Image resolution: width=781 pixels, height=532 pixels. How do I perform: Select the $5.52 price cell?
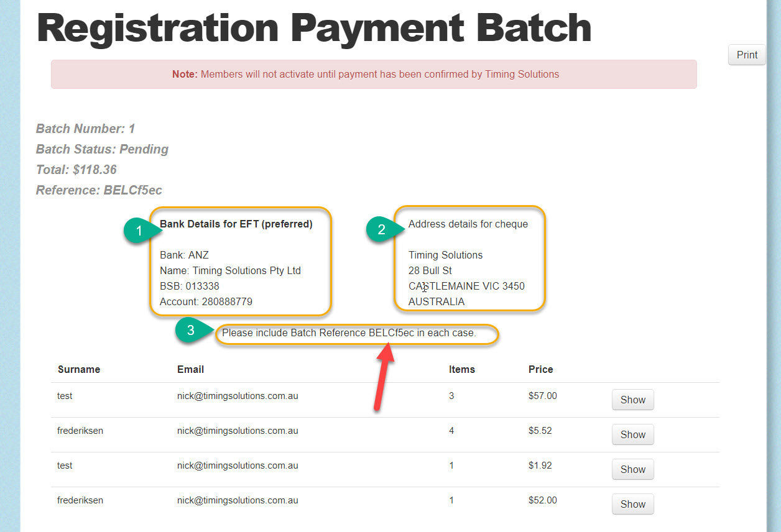click(x=540, y=431)
